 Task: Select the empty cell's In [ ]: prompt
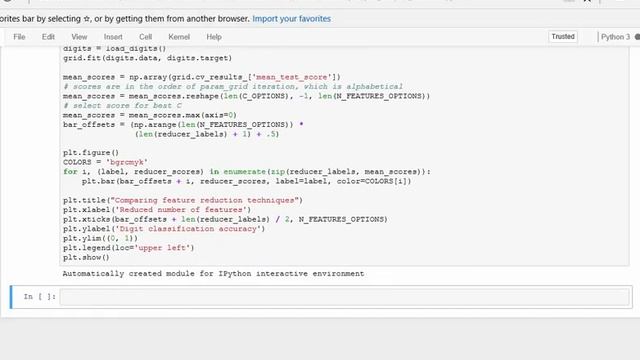[x=40, y=297]
